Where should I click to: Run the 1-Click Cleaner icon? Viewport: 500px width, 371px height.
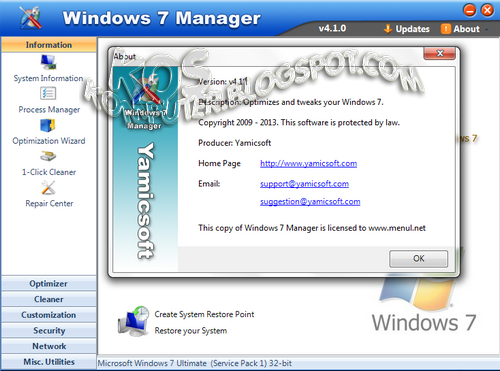coord(48,156)
